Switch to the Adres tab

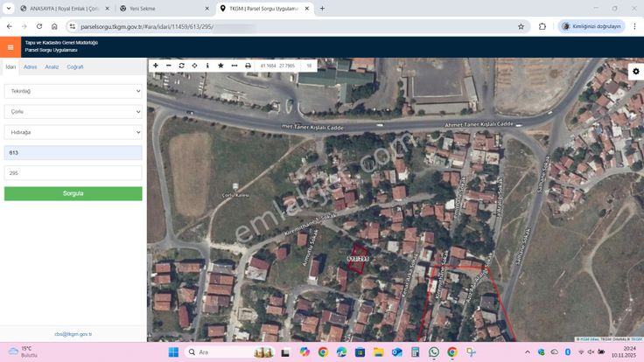coord(31,66)
